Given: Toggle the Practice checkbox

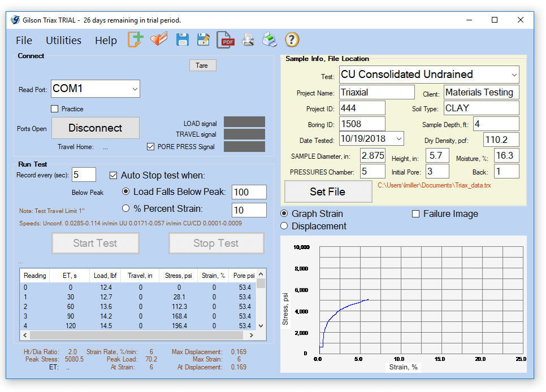Looking at the screenshot, I should point(55,109).
